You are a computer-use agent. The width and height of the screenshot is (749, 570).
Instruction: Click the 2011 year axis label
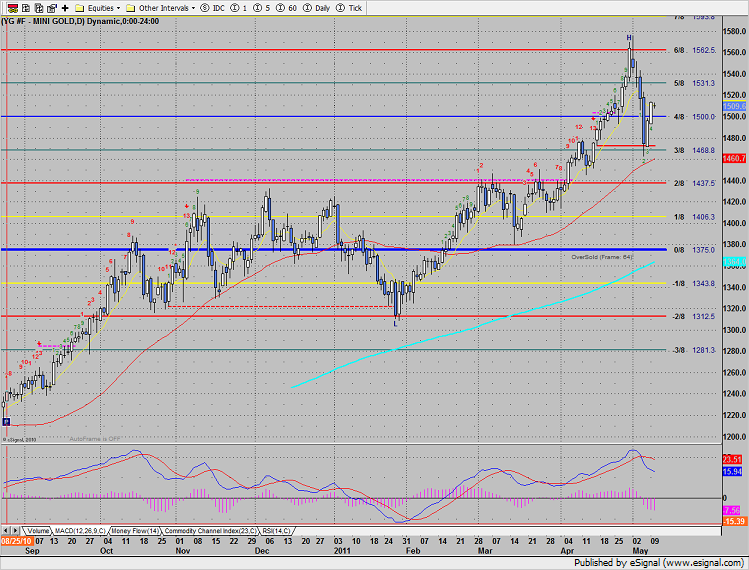342,550
